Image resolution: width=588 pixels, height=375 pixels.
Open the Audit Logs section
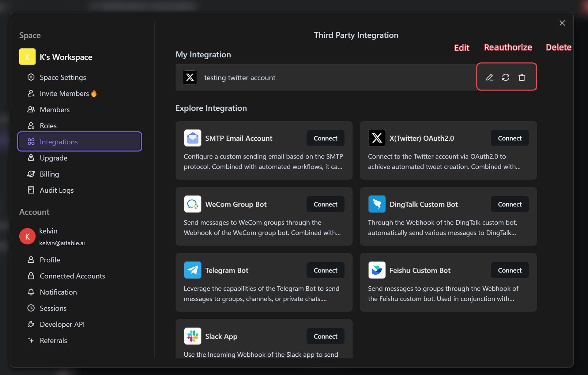[x=57, y=190]
